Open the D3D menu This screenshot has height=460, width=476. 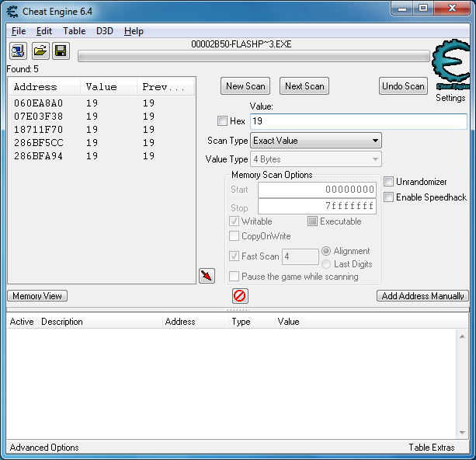tap(105, 31)
